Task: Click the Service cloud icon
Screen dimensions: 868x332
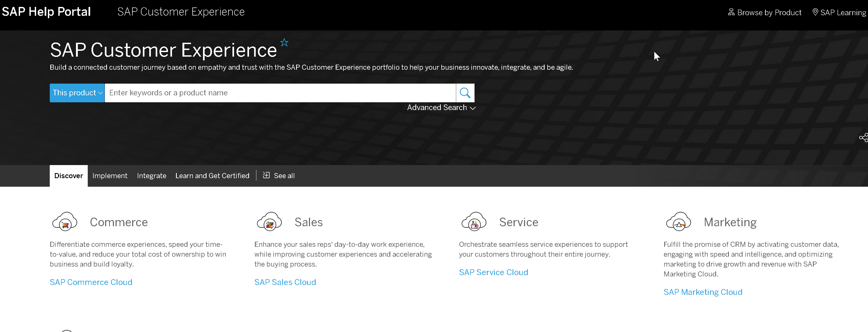Action: 474,222
